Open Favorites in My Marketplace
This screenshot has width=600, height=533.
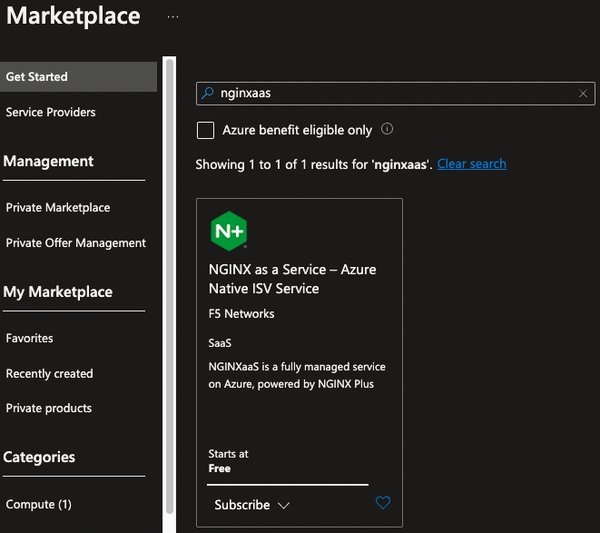pos(30,338)
